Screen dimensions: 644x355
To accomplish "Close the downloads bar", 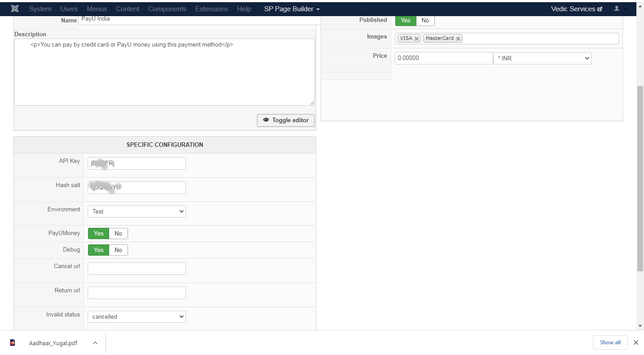I will click(636, 342).
